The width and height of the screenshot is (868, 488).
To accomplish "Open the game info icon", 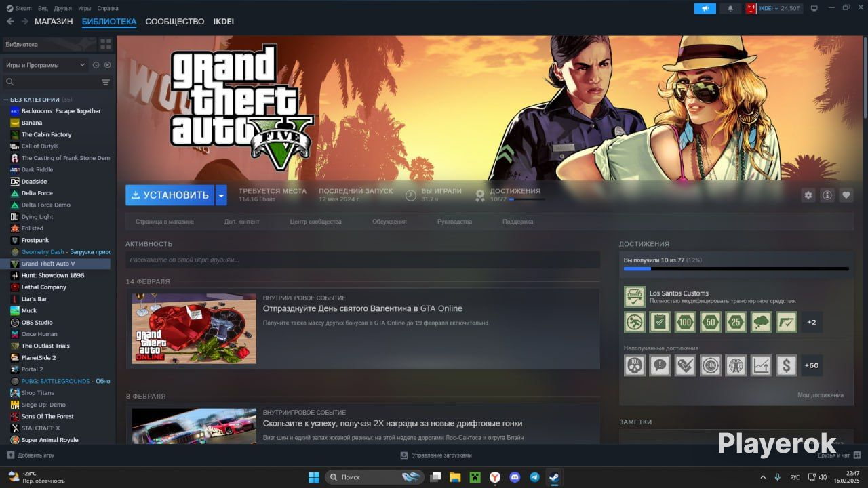I will [827, 195].
